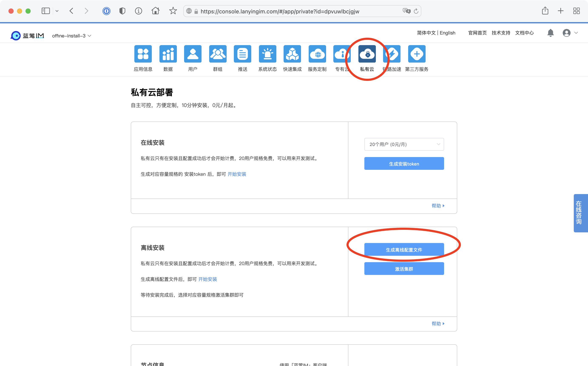This screenshot has height=366, width=588.
Task: Open the 推送 push icon
Action: coord(243,54)
